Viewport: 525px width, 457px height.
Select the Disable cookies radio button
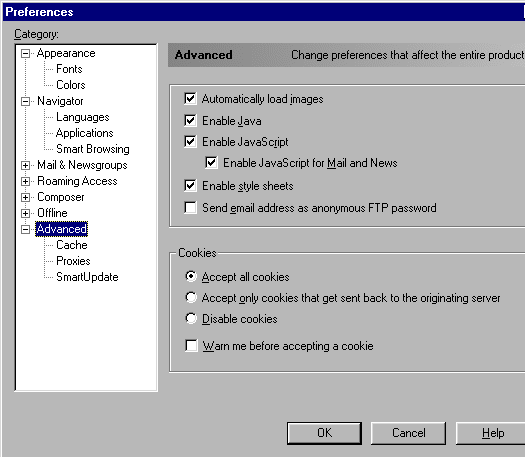click(191, 318)
